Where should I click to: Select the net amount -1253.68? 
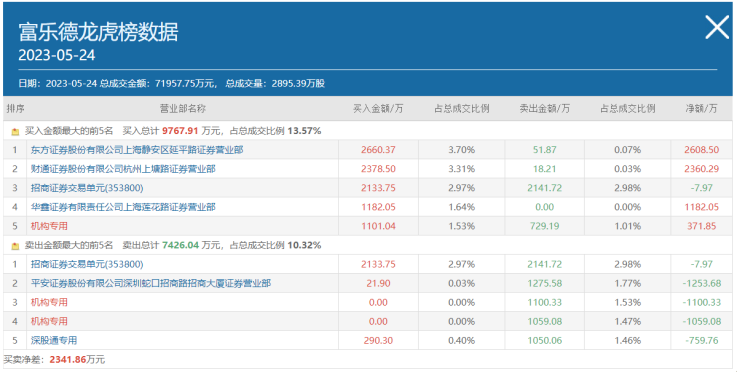pyautogui.click(x=701, y=284)
